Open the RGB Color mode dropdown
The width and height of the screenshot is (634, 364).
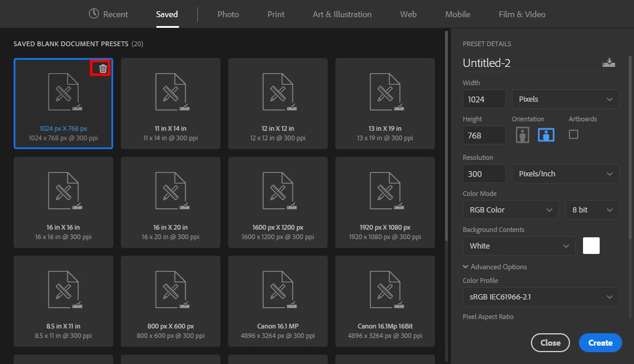pyautogui.click(x=511, y=210)
